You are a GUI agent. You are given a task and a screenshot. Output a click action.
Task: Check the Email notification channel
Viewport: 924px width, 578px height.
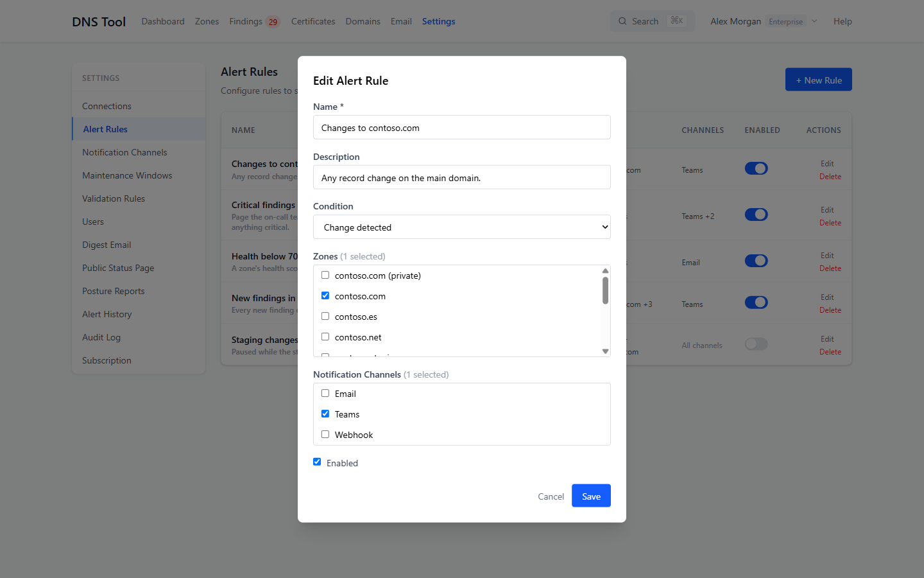click(325, 393)
